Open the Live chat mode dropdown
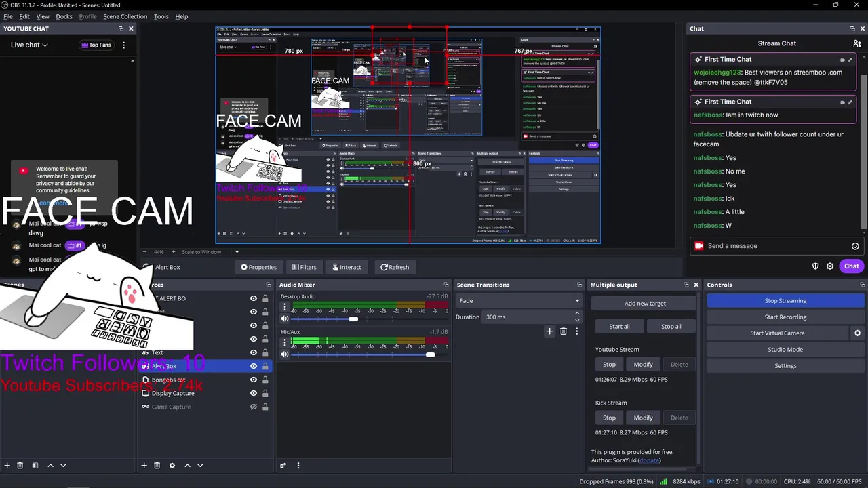The image size is (868, 488). [x=29, y=45]
